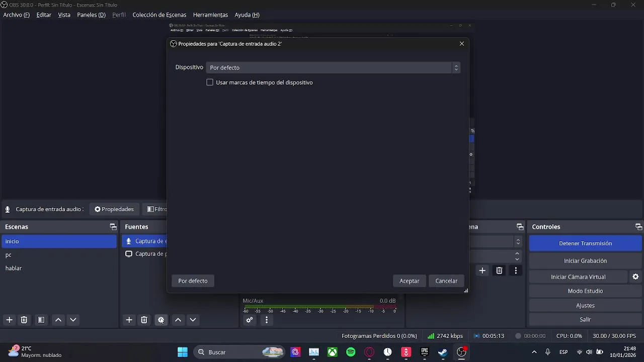Reset properties with the Por defecto button
Viewport: 644px width, 362px height.
193,281
